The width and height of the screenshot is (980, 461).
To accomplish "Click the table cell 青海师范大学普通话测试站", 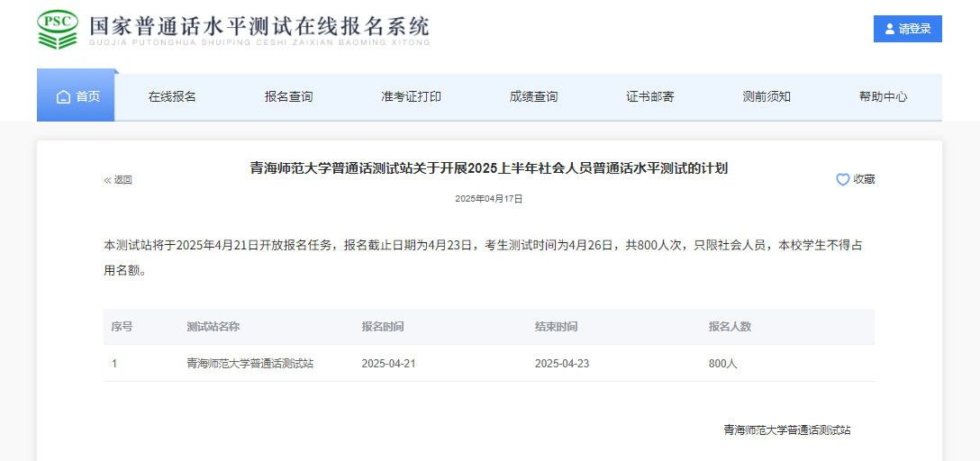I will tap(250, 364).
